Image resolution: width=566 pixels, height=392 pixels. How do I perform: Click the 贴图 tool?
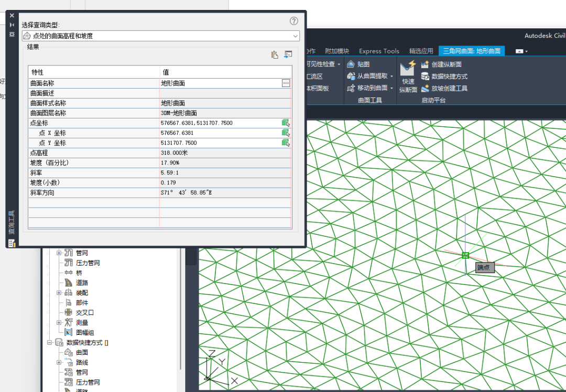coord(358,64)
